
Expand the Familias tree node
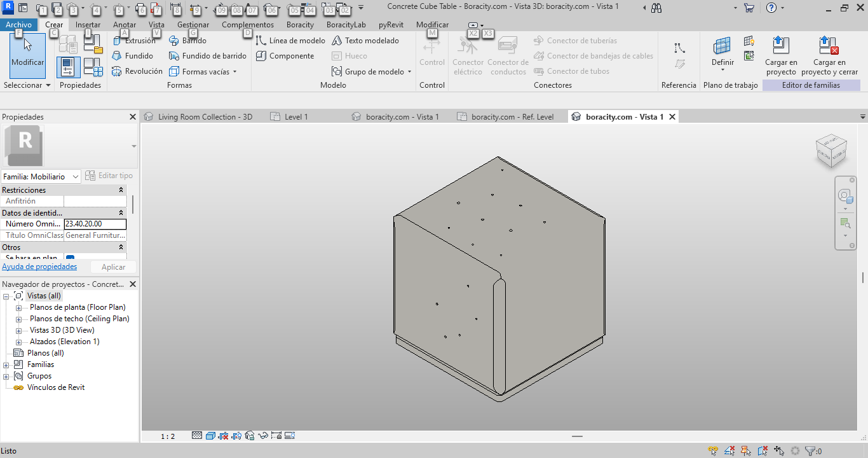[6, 365]
